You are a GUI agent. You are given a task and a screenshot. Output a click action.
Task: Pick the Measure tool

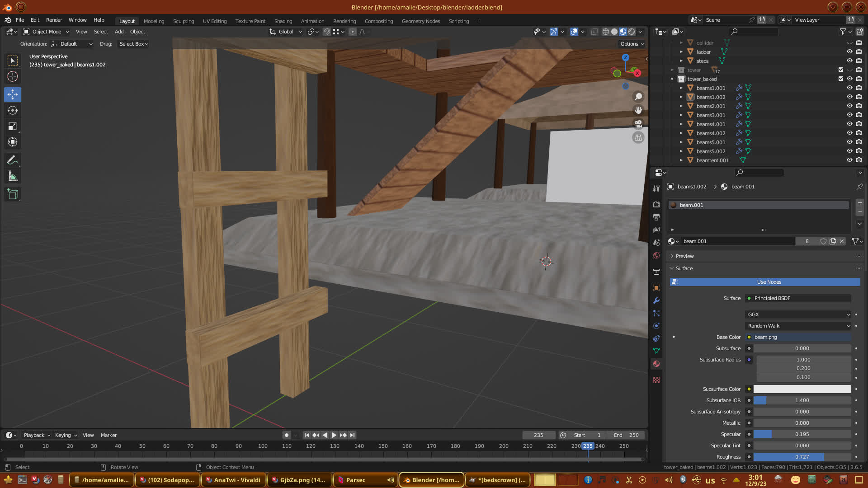pos(13,177)
